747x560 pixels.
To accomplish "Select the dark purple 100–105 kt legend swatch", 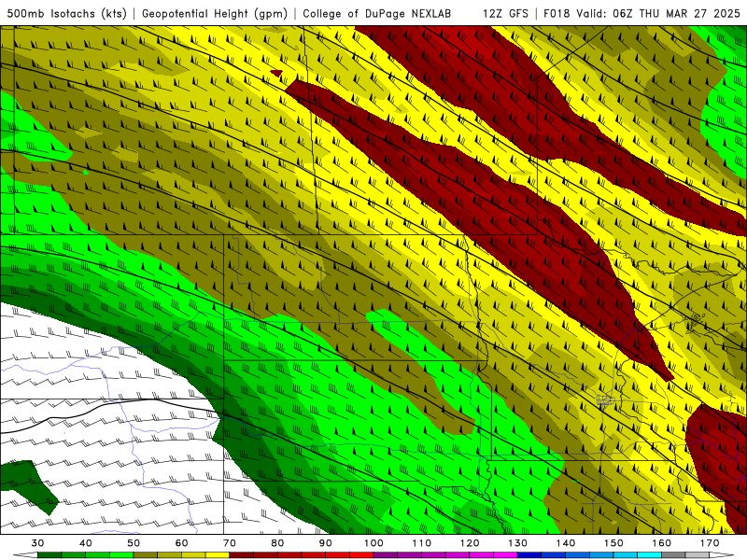I will click(386, 555).
